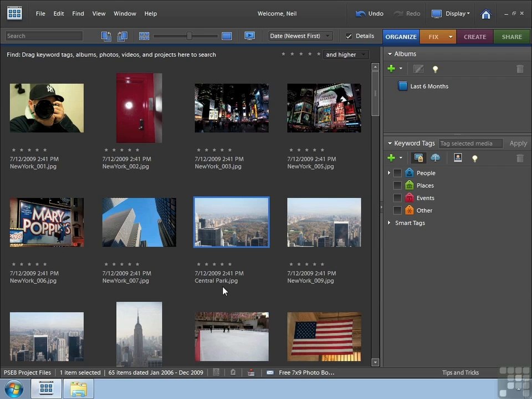
Task: Expand the People tag category
Action: (x=389, y=173)
